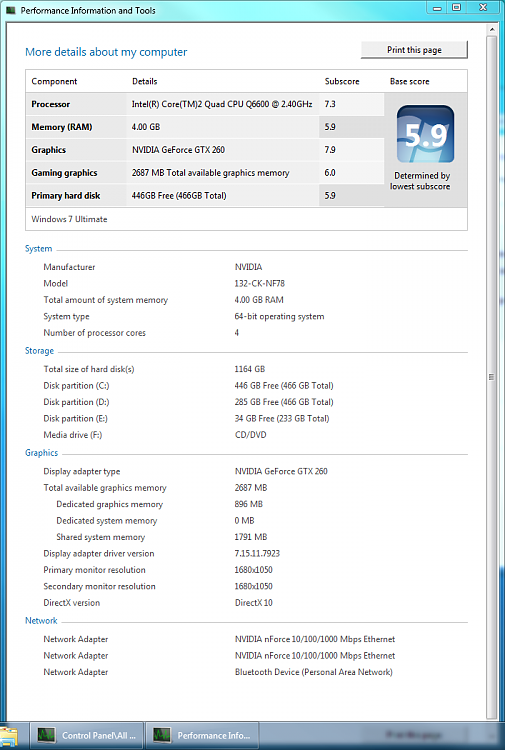The height and width of the screenshot is (750, 505).
Task: Click the 64-bit operating system value
Action: pos(279,316)
